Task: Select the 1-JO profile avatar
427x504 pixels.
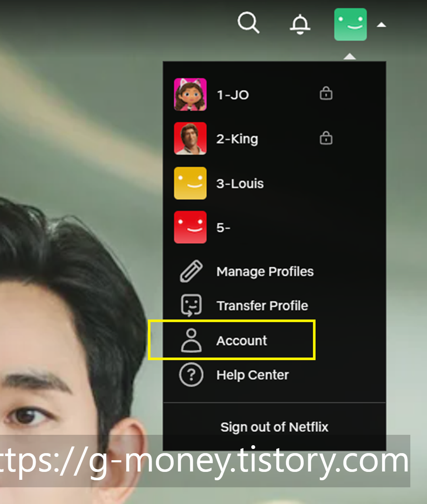Action: click(x=190, y=95)
